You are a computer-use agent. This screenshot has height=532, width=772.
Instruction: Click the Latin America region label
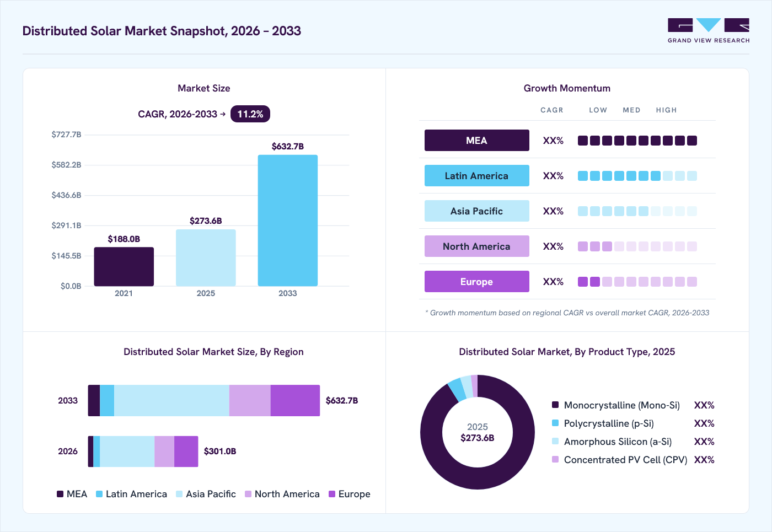click(477, 176)
